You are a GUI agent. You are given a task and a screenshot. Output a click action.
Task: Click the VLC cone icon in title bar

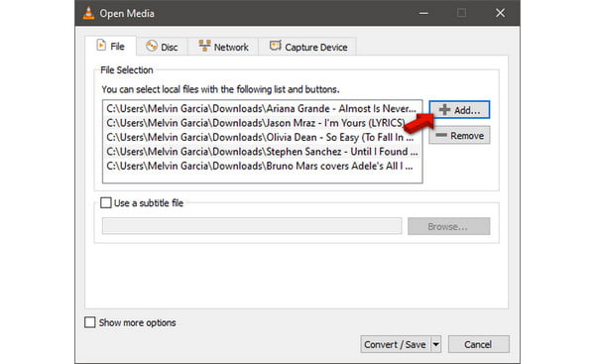[x=88, y=13]
